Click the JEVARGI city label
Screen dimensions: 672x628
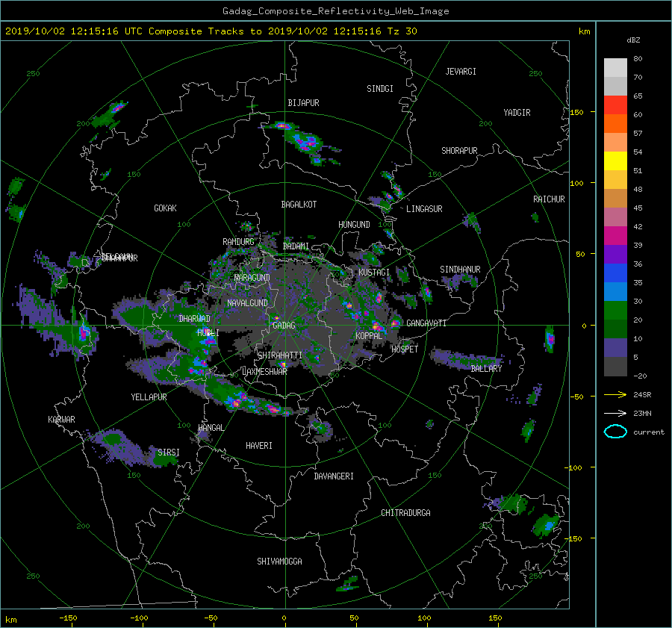(x=461, y=72)
